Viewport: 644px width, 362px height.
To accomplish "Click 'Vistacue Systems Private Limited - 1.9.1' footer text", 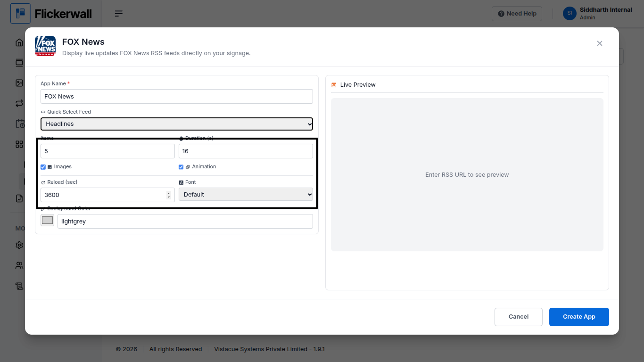I will (270, 349).
